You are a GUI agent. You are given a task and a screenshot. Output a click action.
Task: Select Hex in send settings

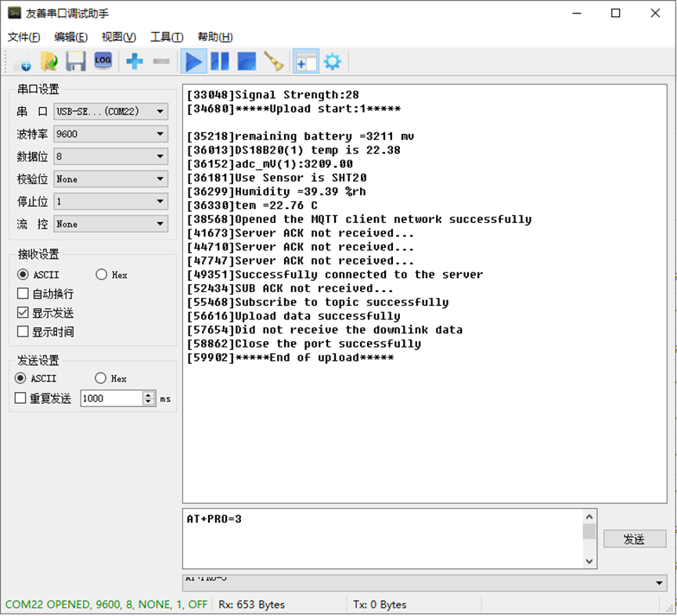tap(110, 379)
